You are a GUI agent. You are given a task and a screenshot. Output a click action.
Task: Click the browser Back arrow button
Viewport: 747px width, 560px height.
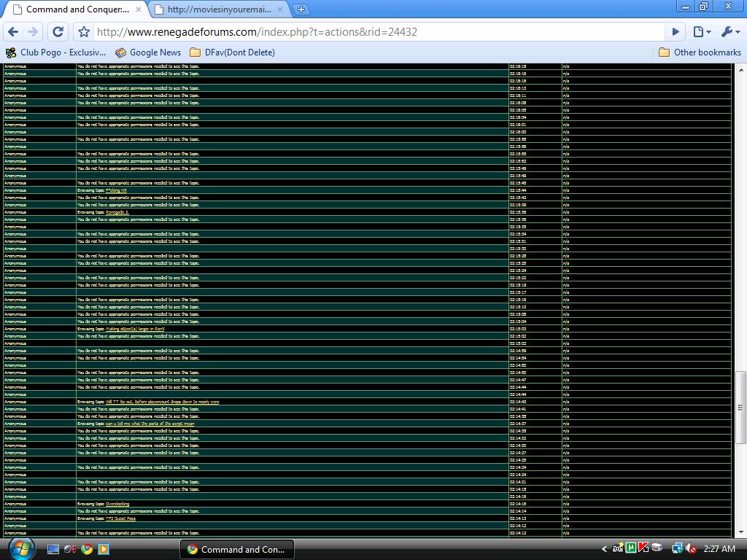pos(13,31)
